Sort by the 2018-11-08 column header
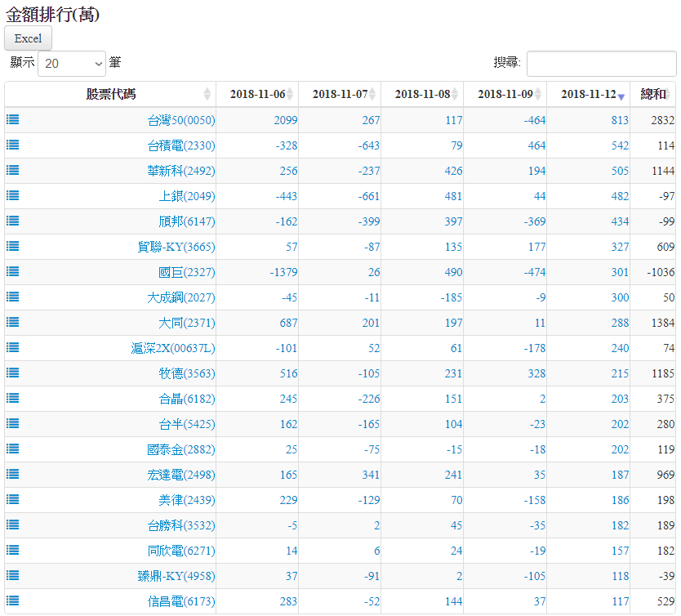The width and height of the screenshot is (681, 616). 422,94
